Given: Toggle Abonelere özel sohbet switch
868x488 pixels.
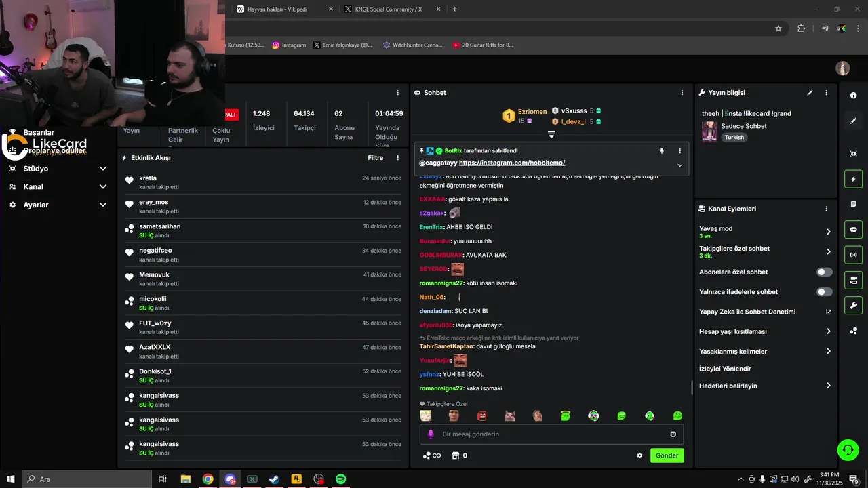Looking at the screenshot, I should (824, 272).
